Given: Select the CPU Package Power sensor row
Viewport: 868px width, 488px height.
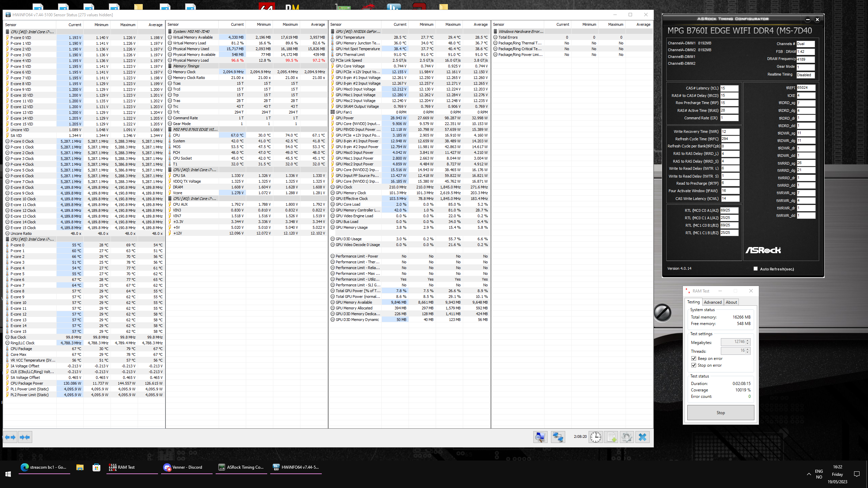Looking at the screenshot, I should coord(84,383).
